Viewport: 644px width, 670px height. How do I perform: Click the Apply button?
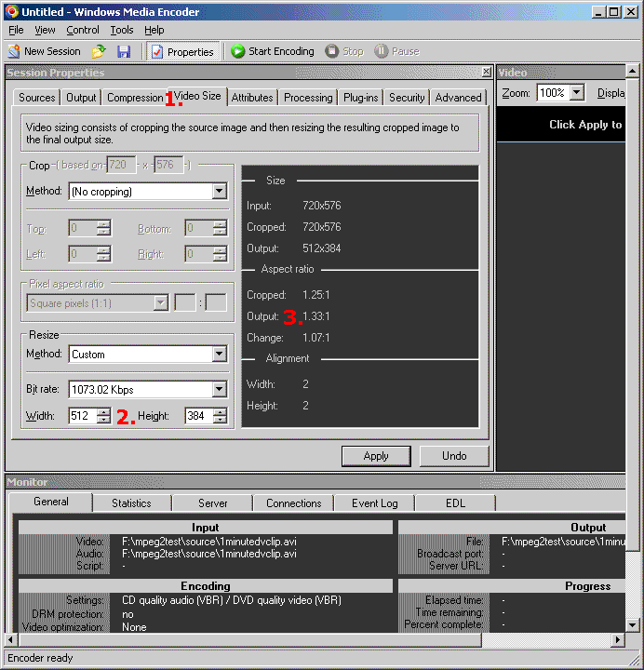pos(376,456)
